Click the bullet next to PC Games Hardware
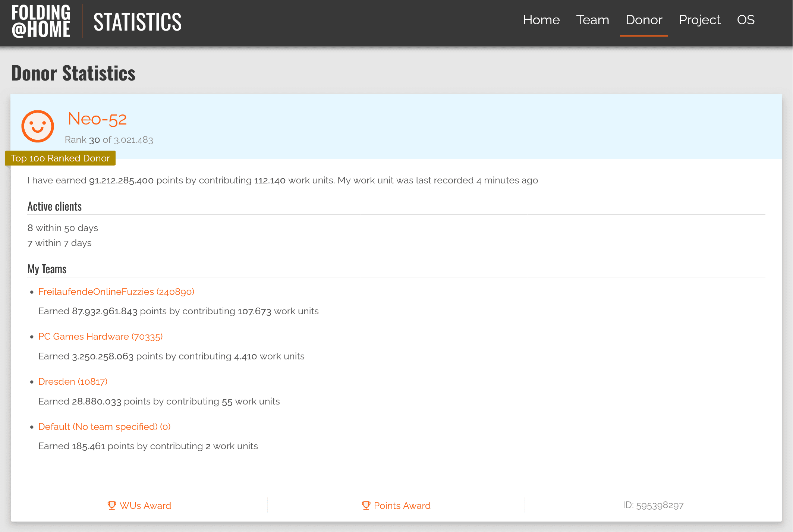The image size is (793, 532). coord(31,337)
